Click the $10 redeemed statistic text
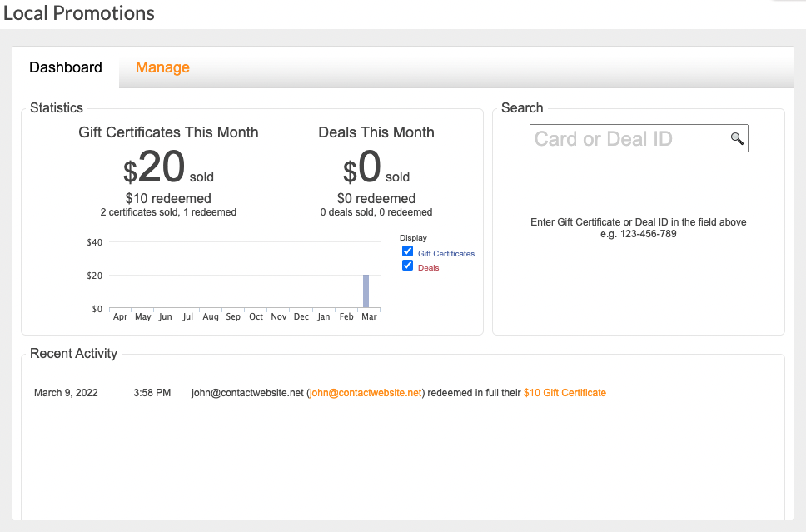Image resolution: width=806 pixels, height=532 pixels. point(168,198)
